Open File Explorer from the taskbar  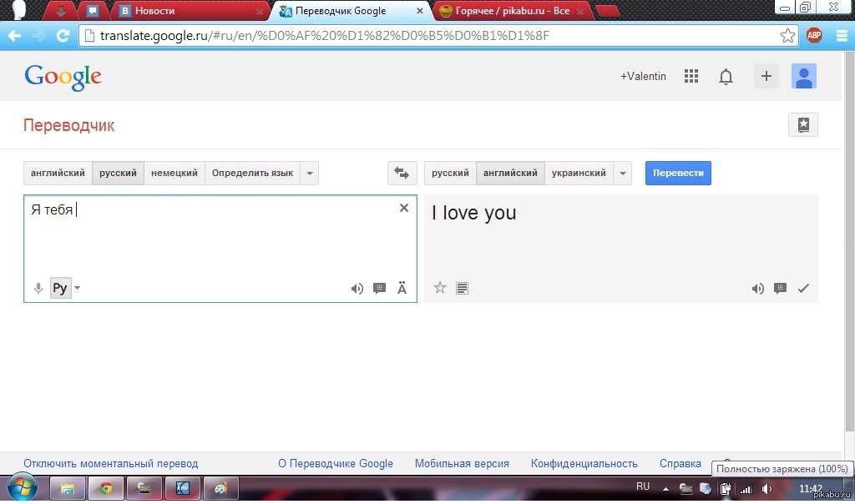tap(67, 488)
